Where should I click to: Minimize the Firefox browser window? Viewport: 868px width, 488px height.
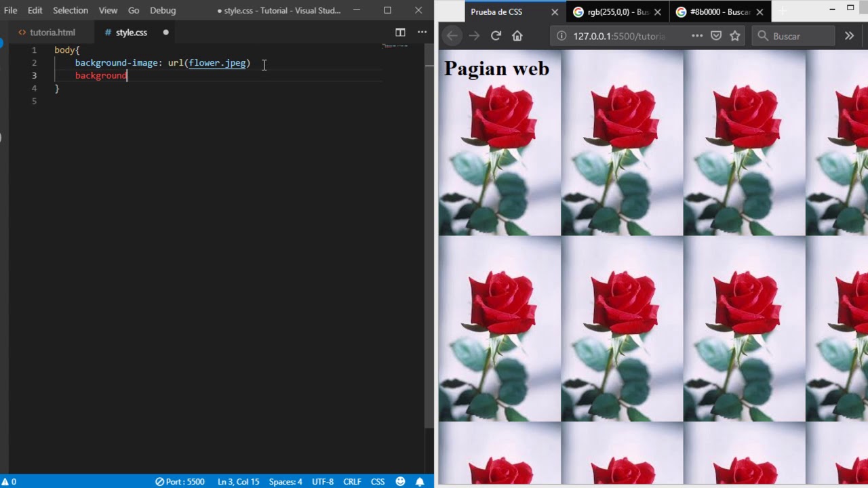click(832, 9)
